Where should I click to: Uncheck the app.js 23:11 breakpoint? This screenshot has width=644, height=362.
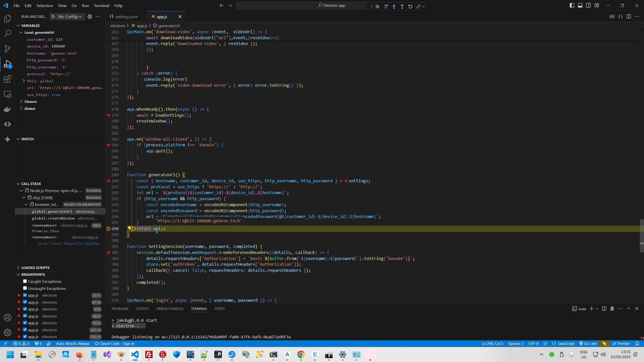[25, 295]
